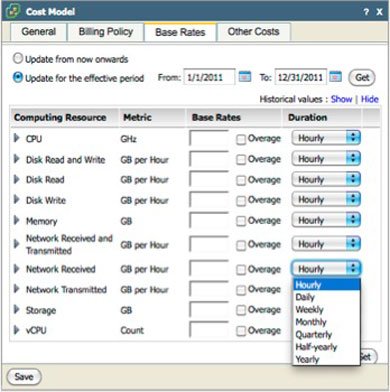Image resolution: width=390 pixels, height=392 pixels.
Task: Click Disk Read base rate input
Action: (209, 179)
